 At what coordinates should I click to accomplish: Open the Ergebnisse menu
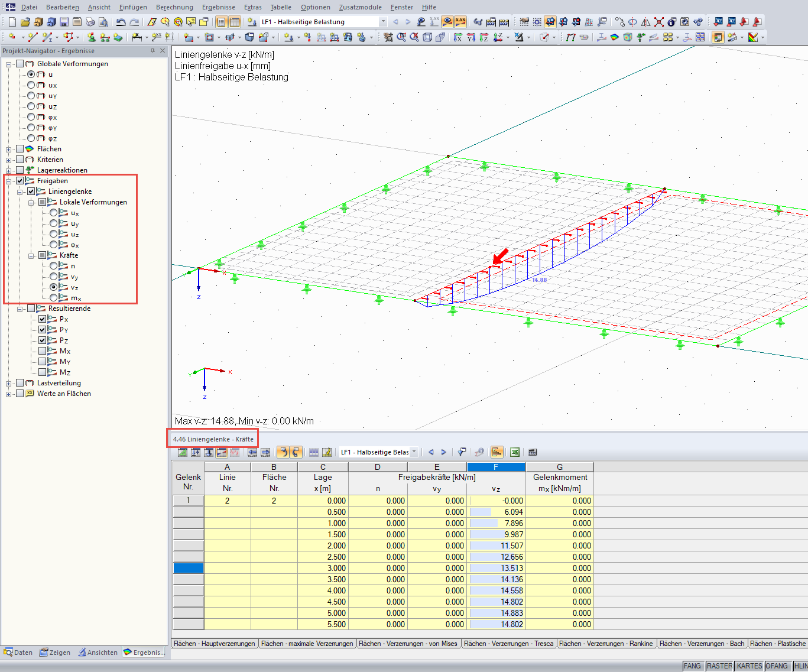[219, 7]
